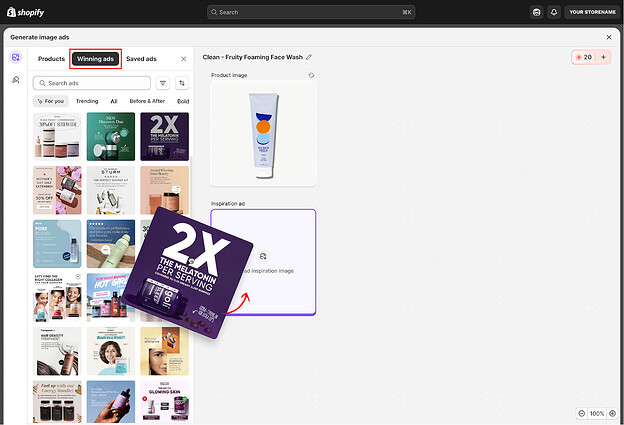
Task: Zoom out the canvas
Action: point(581,413)
